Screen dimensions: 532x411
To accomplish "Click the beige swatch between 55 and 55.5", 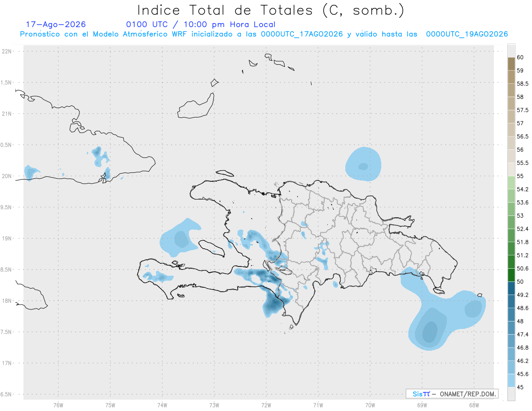I will point(511,169).
